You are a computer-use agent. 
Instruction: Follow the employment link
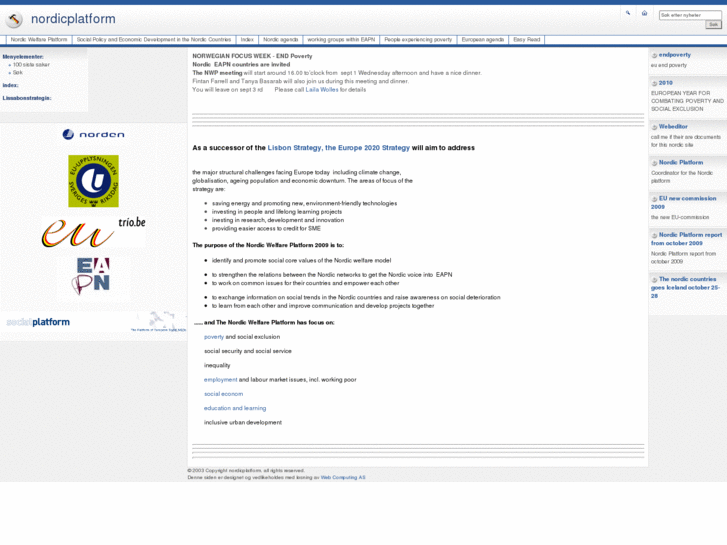pyautogui.click(x=220, y=380)
